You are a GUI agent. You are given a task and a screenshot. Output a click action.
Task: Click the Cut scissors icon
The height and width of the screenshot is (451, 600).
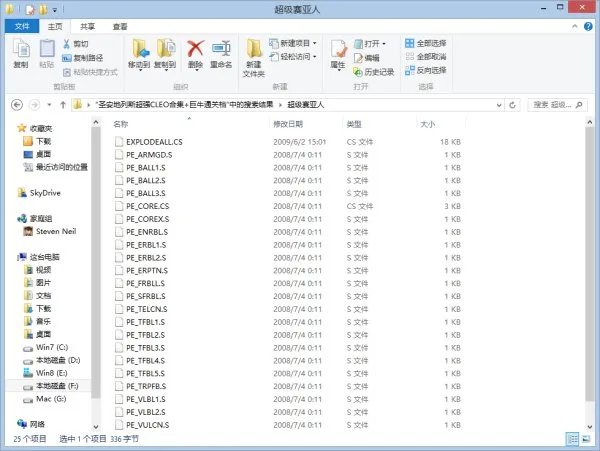coord(67,44)
